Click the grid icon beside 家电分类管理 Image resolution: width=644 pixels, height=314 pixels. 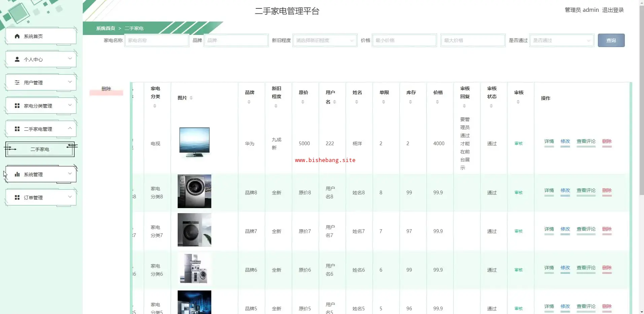pos(17,106)
